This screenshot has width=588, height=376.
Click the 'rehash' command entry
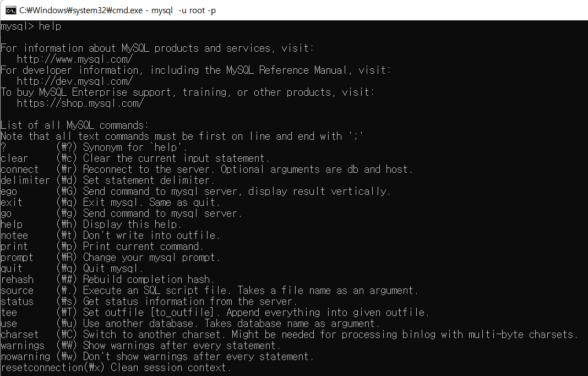pyautogui.click(x=17, y=279)
